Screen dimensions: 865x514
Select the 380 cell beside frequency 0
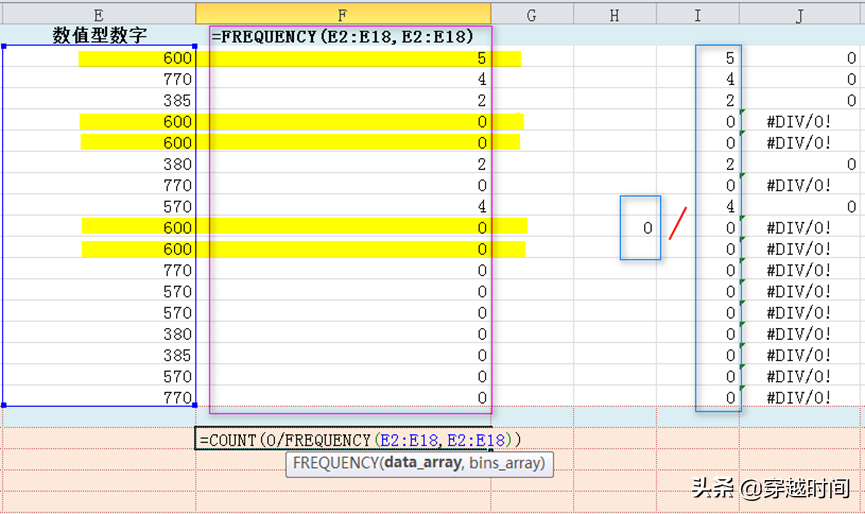99,334
